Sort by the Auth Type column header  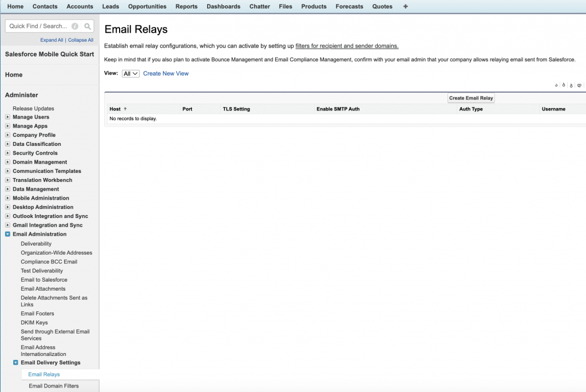(x=471, y=109)
